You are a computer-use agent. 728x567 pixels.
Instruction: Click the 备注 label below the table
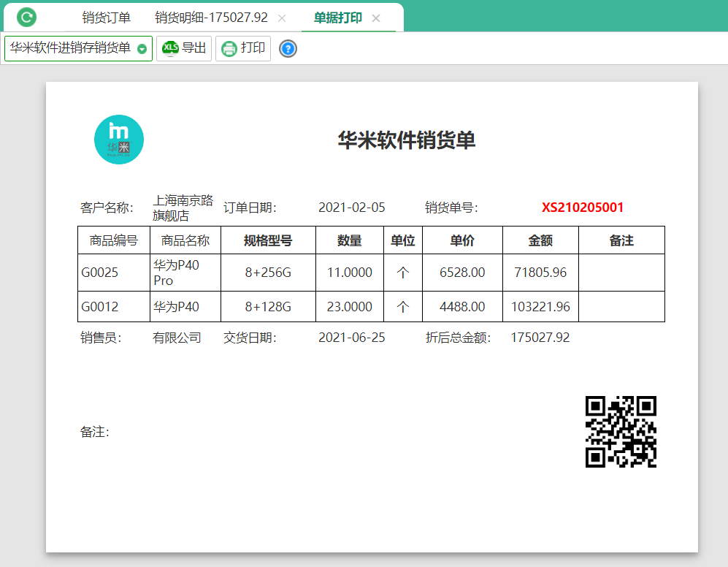coord(95,433)
